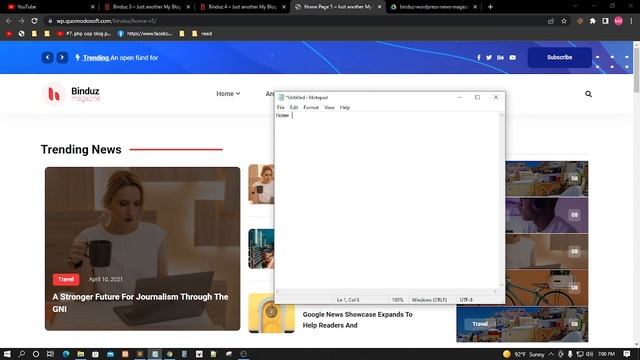Click the UTF-8 encoding in Notepad status bar
The width and height of the screenshot is (640, 360).
pos(466,300)
